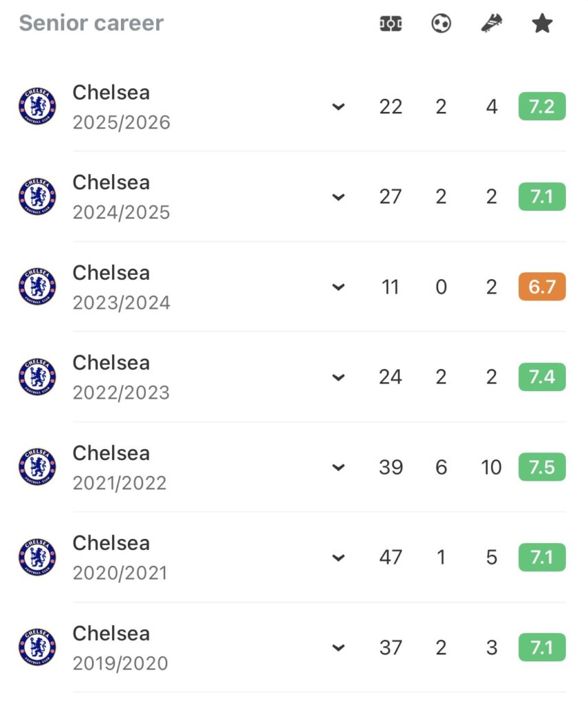This screenshot has width=588, height=704.
Task: Select the 2023/2024 season label
Action: coord(122,302)
